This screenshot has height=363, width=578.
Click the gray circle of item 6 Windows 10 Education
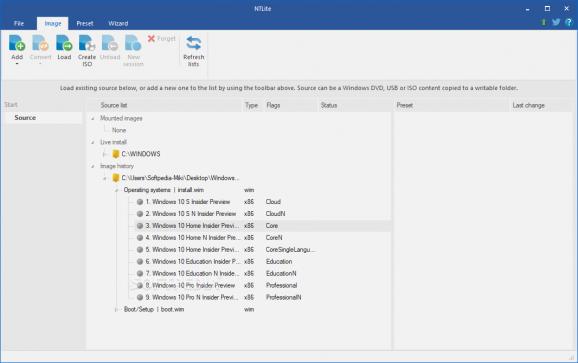(140, 262)
